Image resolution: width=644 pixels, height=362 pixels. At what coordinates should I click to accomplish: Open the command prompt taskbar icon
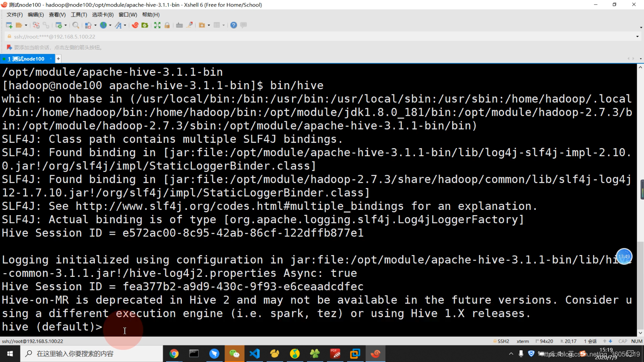click(x=194, y=354)
